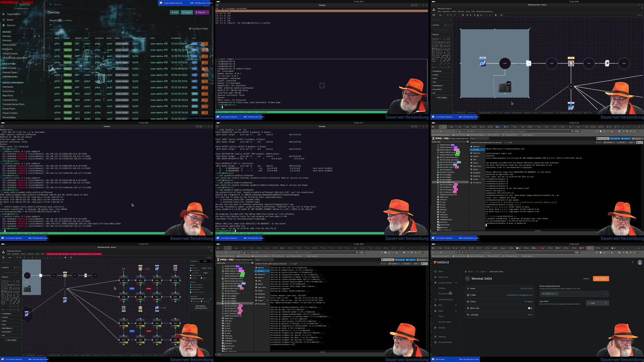Screen dimensions: 644x362
Task: Click the delete trash icon in the 20:36 draw.io toolbar
Action: point(463,15)
